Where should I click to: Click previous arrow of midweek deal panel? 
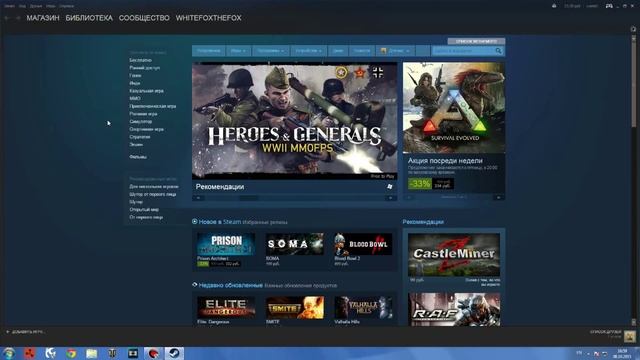409,197
